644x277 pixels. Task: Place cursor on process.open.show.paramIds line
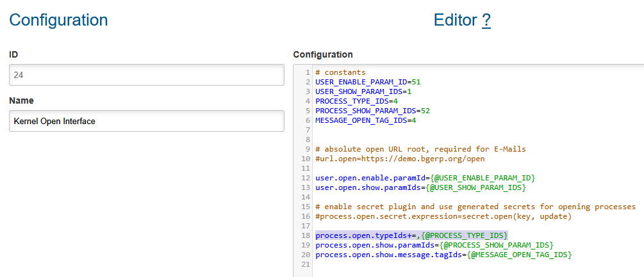pyautogui.click(x=434, y=245)
